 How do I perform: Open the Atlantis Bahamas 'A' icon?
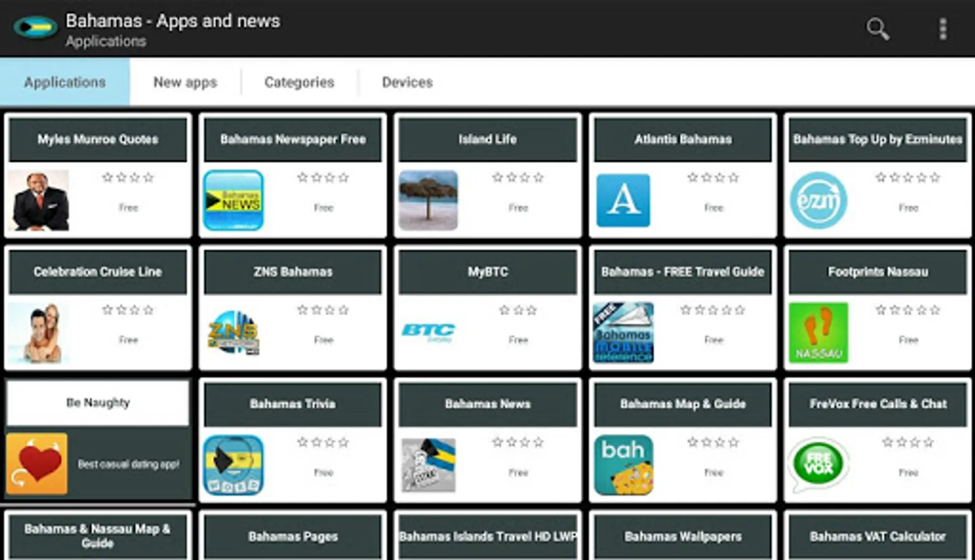tap(623, 200)
